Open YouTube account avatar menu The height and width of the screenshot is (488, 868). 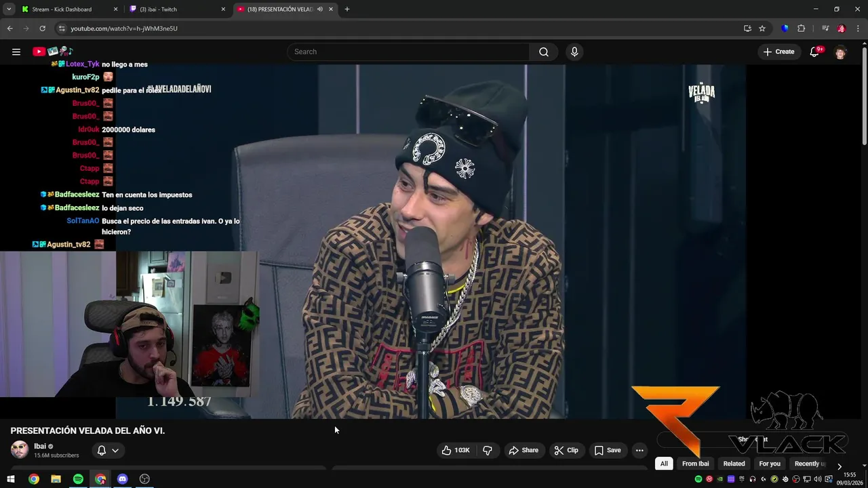[x=841, y=52]
